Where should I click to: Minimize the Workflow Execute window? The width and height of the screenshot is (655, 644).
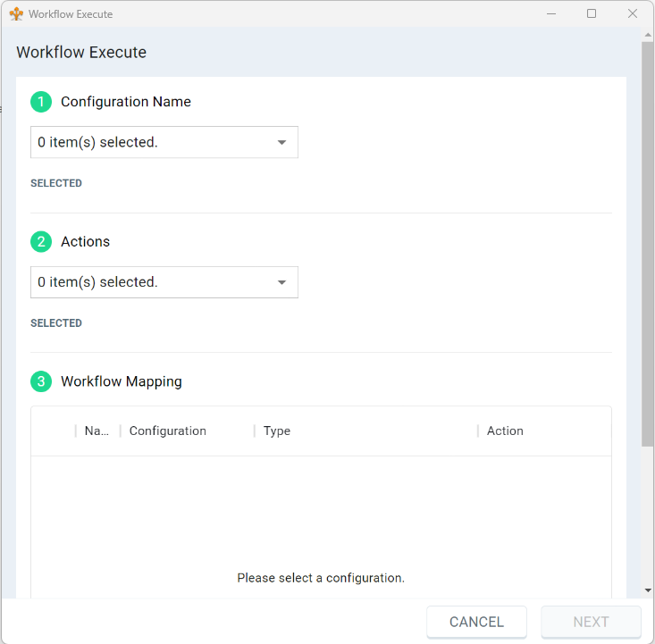(x=550, y=14)
